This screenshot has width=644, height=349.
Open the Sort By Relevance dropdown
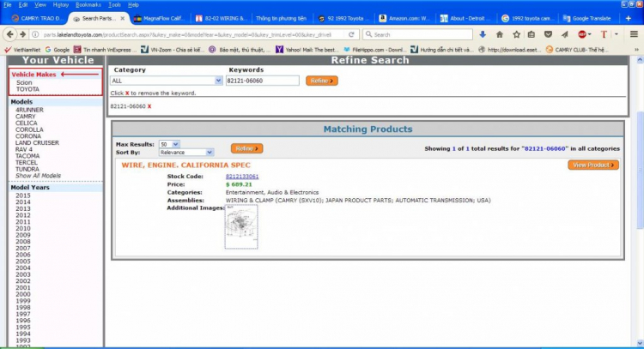tap(186, 152)
